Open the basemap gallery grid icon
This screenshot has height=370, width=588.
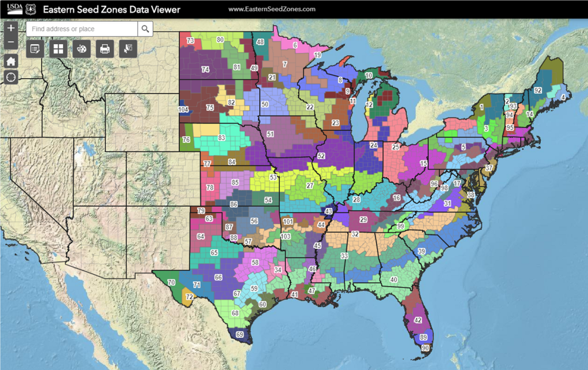[x=59, y=49]
